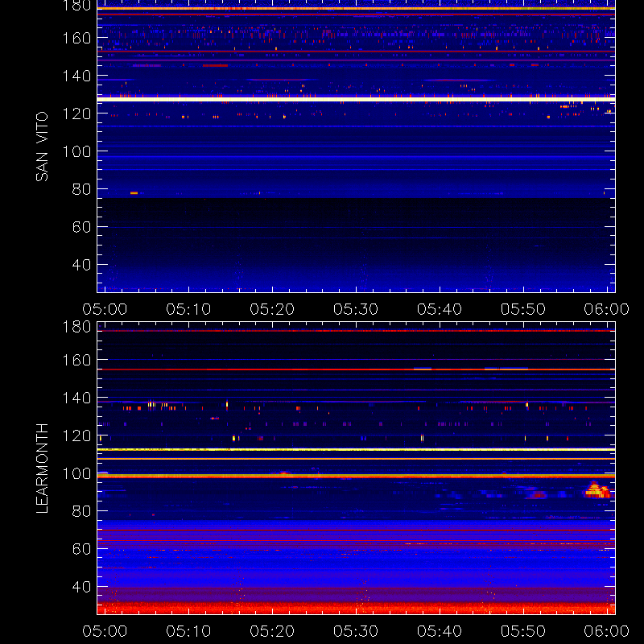Image resolution: width=644 pixels, height=644 pixels.
Task: Select the 100 frequency label on San Vito plot
Action: click(76, 151)
